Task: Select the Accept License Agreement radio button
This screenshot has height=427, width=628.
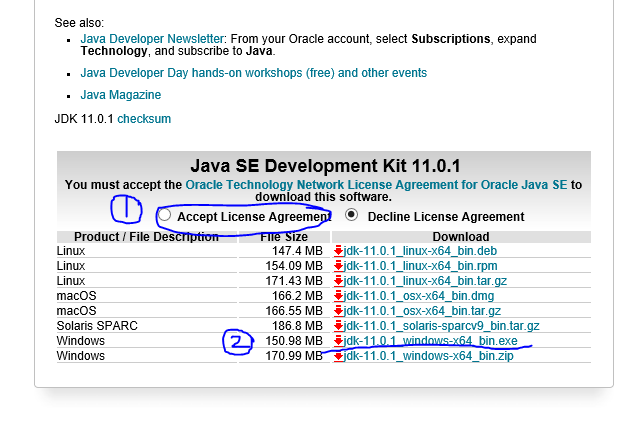Action: pos(165,215)
